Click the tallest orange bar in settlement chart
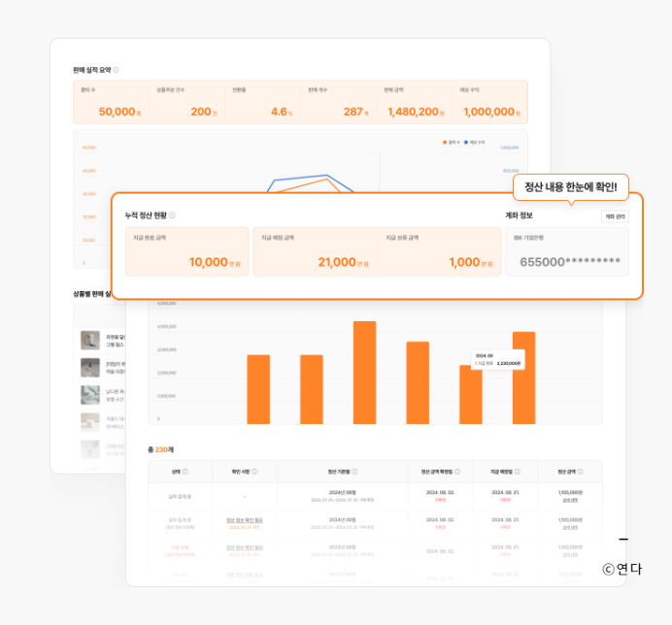The image size is (672, 625). (x=365, y=373)
